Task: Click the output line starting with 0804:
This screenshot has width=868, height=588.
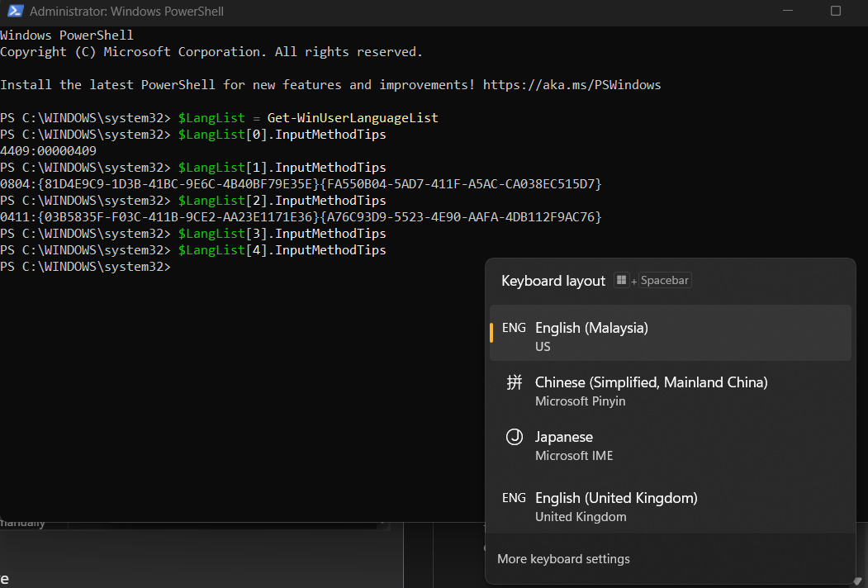Action: coord(301,184)
